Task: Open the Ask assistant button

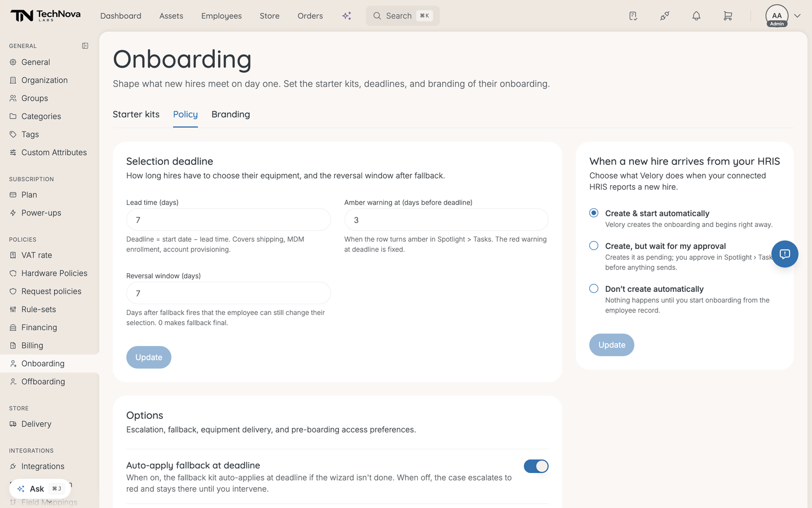Action: pos(39,489)
